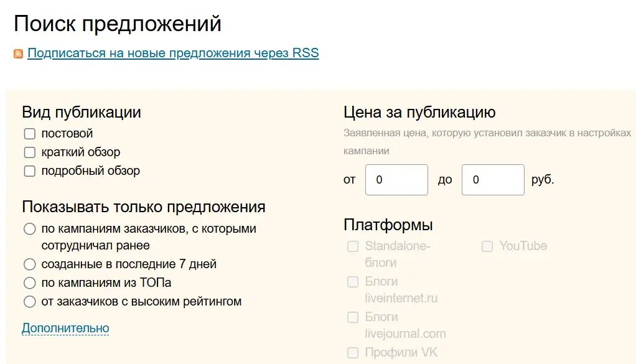Click the "Платформы" section heading
636x364 pixels.
tap(388, 225)
